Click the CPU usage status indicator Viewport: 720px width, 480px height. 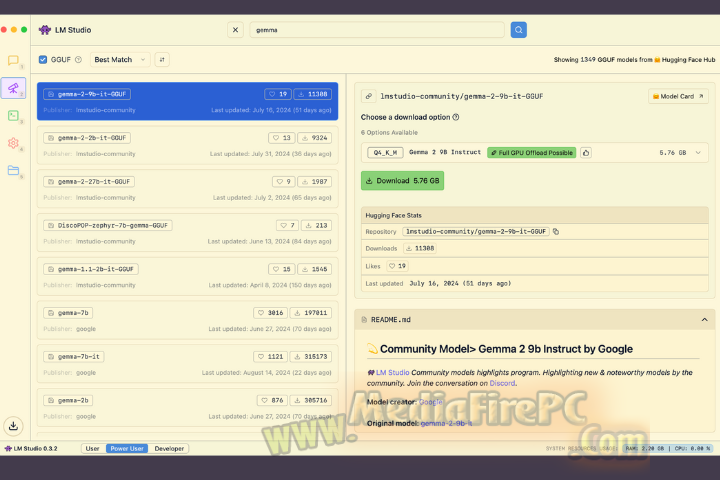(693, 448)
